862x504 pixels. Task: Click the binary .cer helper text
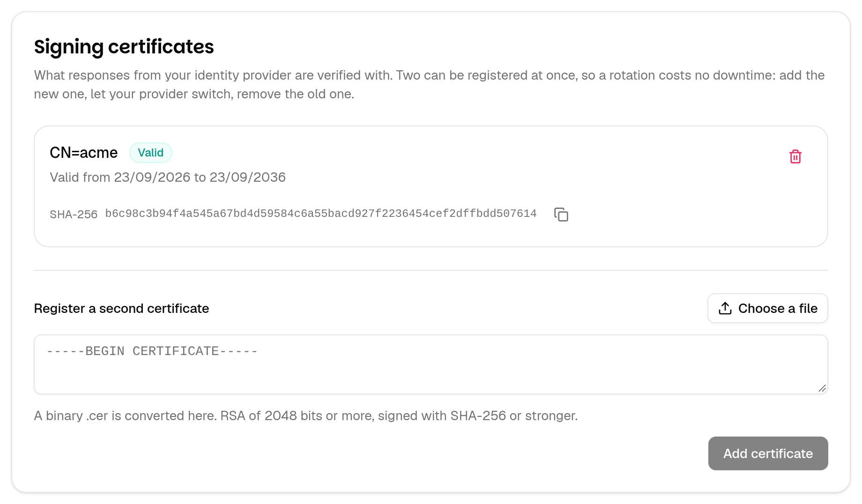tap(305, 416)
